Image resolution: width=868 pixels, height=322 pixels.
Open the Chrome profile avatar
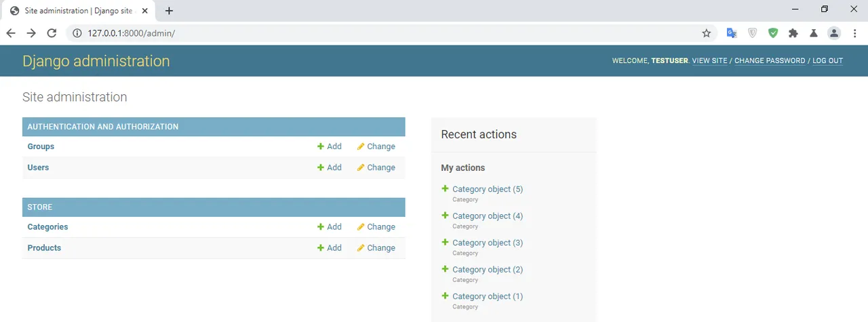tap(834, 33)
